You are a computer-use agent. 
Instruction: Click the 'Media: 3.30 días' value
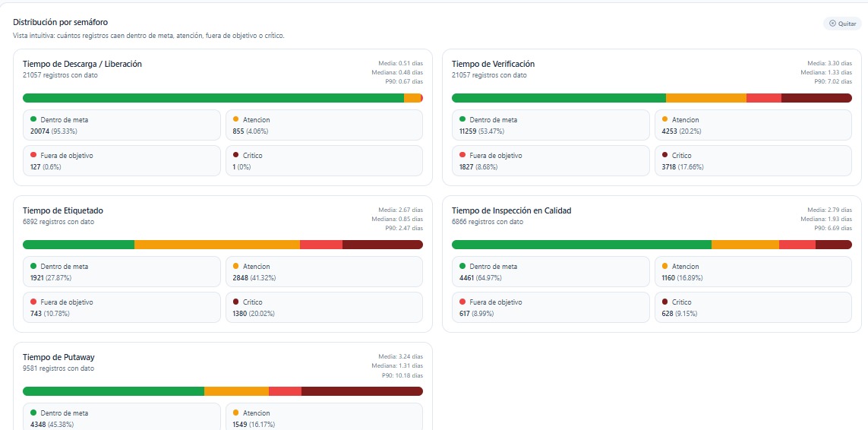pos(830,63)
